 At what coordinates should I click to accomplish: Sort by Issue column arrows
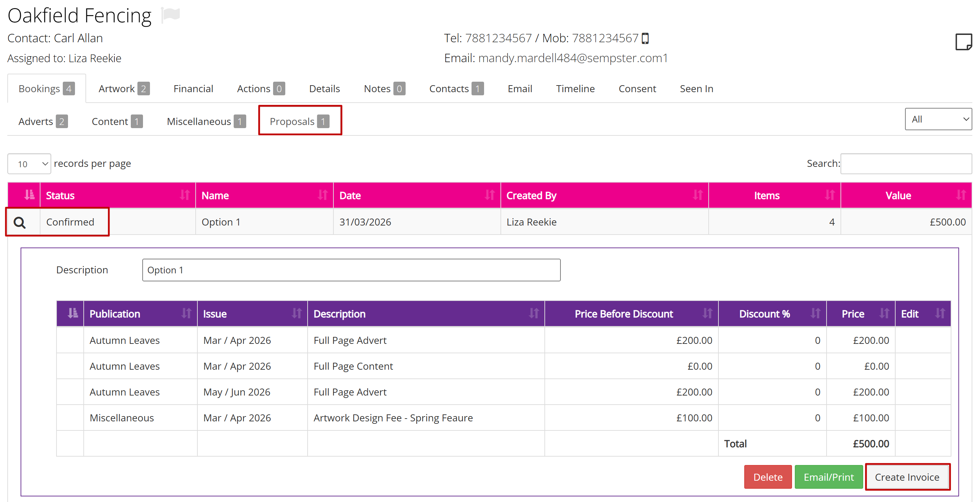pyautogui.click(x=297, y=313)
